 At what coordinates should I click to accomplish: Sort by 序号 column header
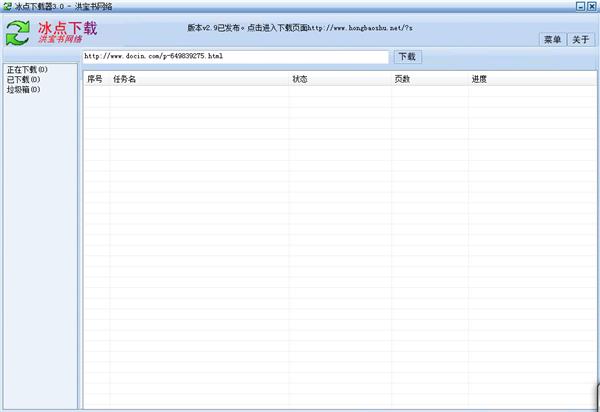pos(97,79)
